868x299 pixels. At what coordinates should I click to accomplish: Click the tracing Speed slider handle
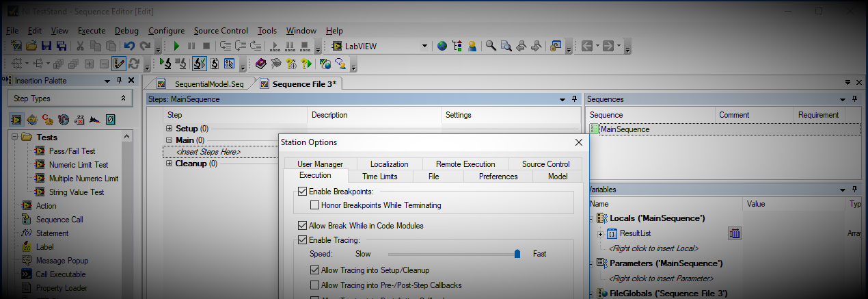coord(517,254)
